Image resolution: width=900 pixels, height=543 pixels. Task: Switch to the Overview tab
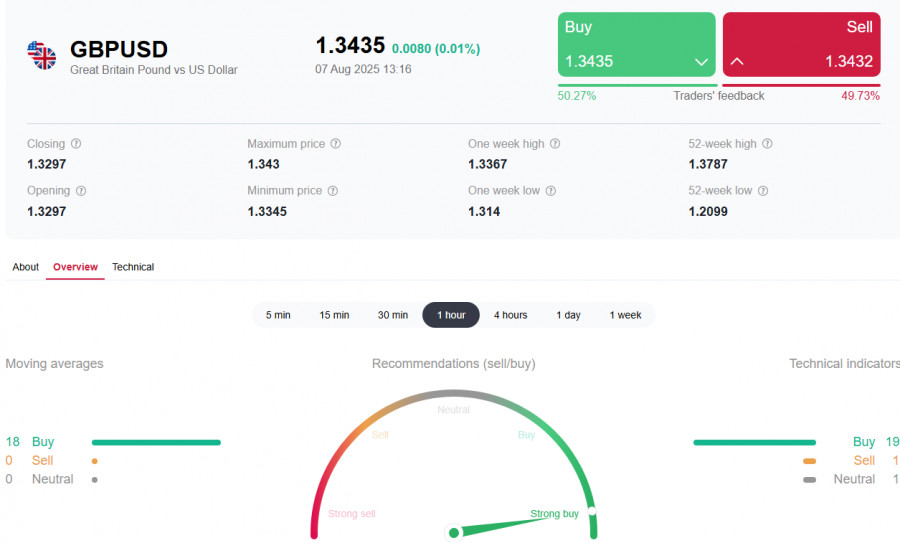[x=75, y=267]
